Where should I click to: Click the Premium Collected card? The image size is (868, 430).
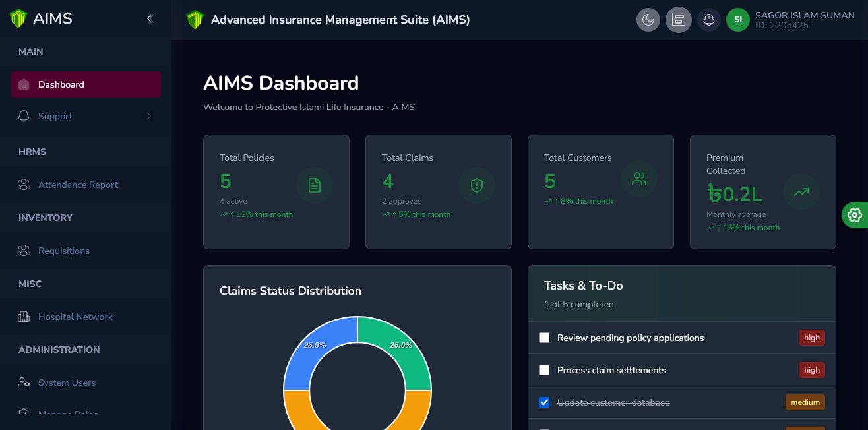coord(763,192)
